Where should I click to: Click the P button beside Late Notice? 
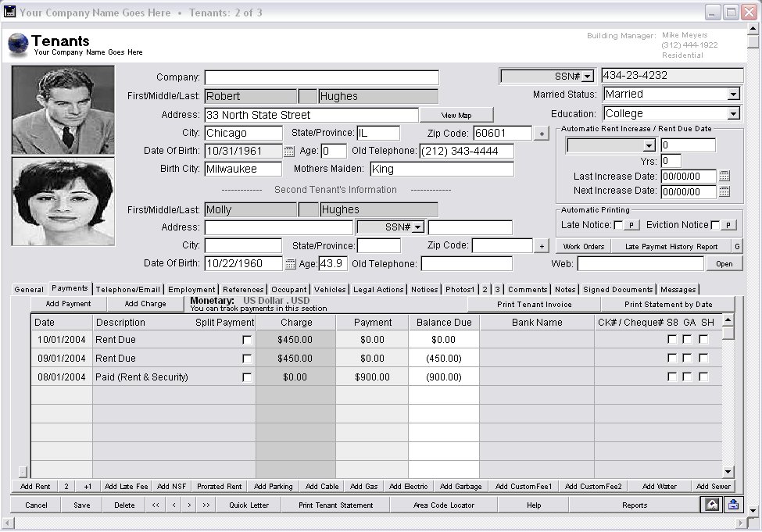tap(631, 225)
